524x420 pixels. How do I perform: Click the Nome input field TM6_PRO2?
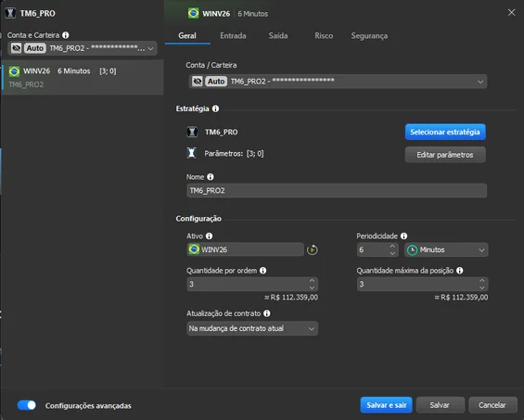coord(337,190)
